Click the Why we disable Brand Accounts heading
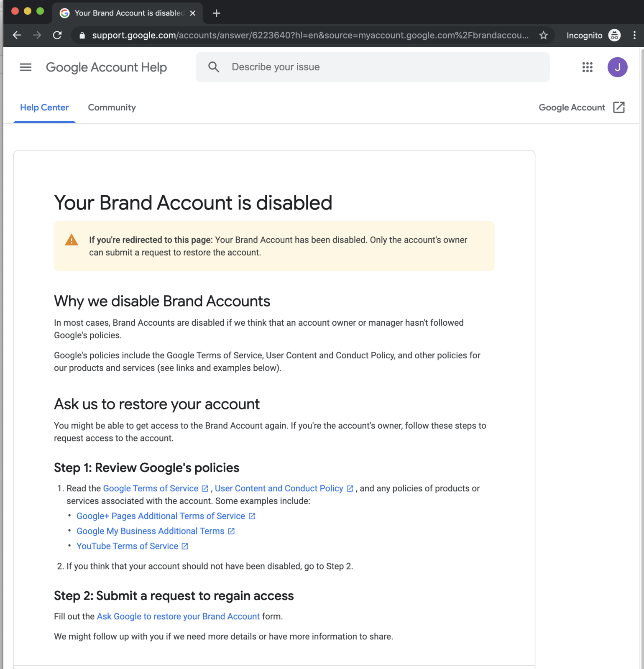Screen dimensions: 644x669 [162, 301]
